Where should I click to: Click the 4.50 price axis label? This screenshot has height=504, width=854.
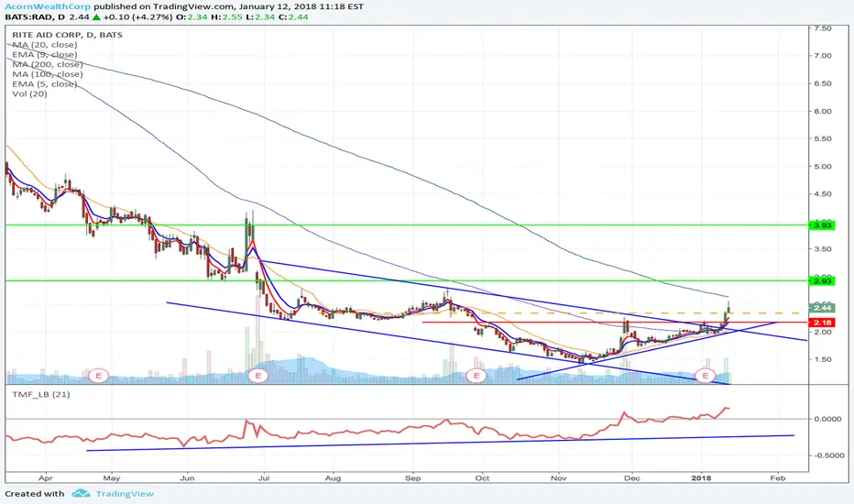[x=823, y=194]
